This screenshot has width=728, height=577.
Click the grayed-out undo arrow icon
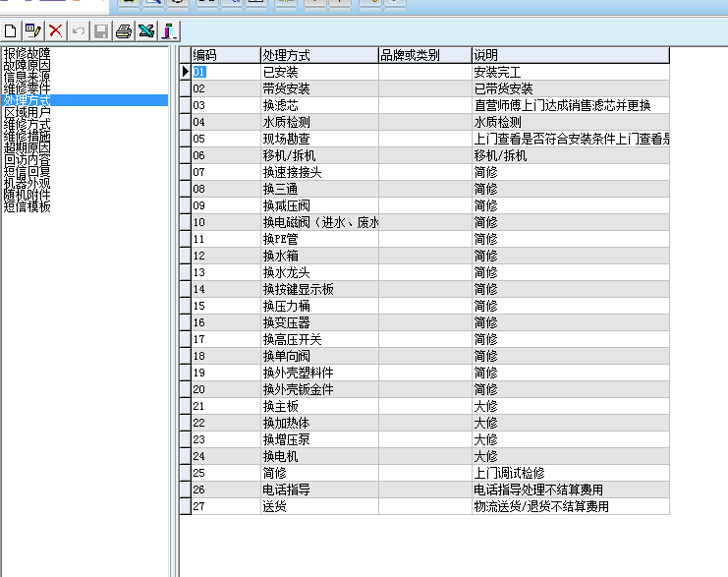(x=78, y=31)
